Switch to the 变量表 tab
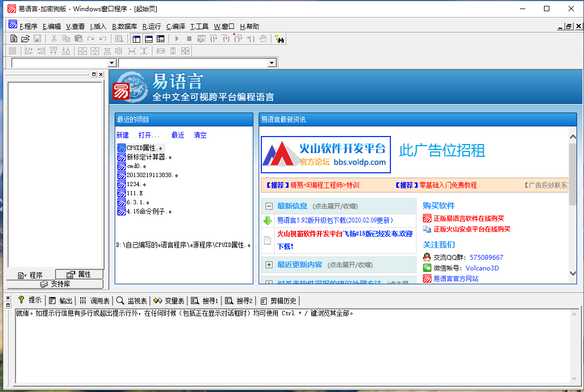Image resolution: width=584 pixels, height=392 pixels. [x=169, y=301]
